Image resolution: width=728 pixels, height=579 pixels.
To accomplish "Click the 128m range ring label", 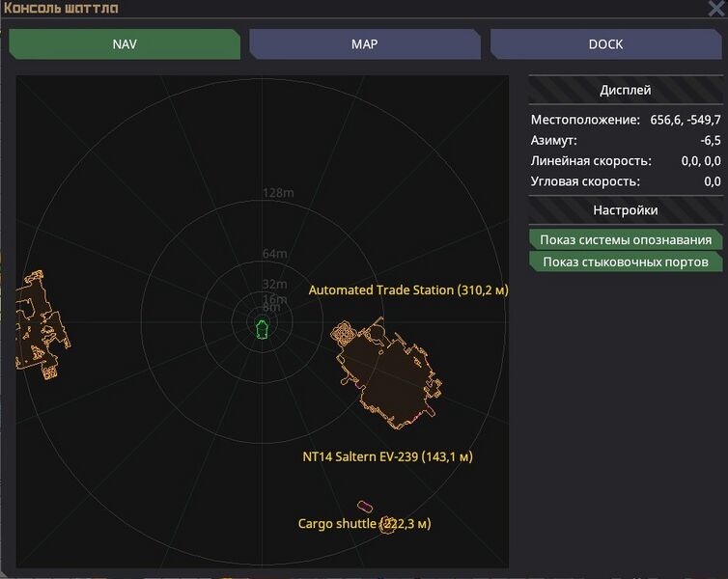I will coord(278,193).
